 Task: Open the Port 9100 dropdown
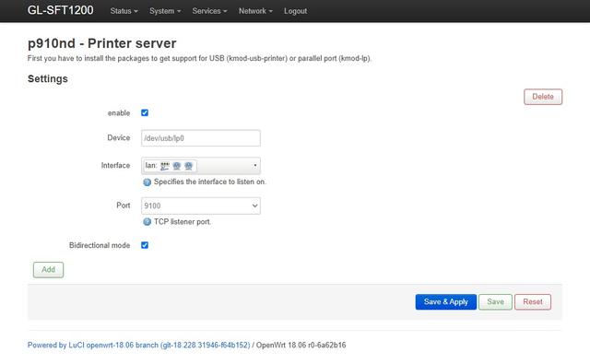click(201, 205)
